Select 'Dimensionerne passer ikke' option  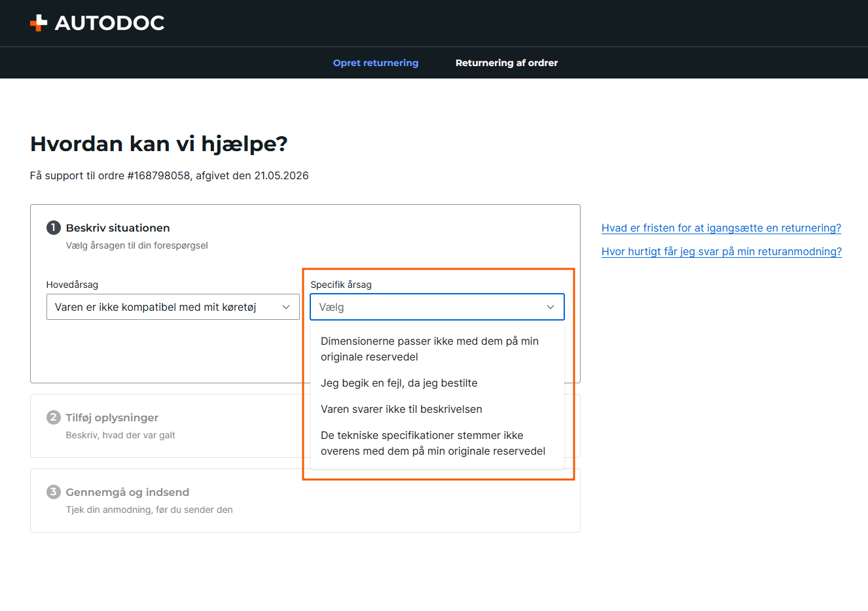437,349
